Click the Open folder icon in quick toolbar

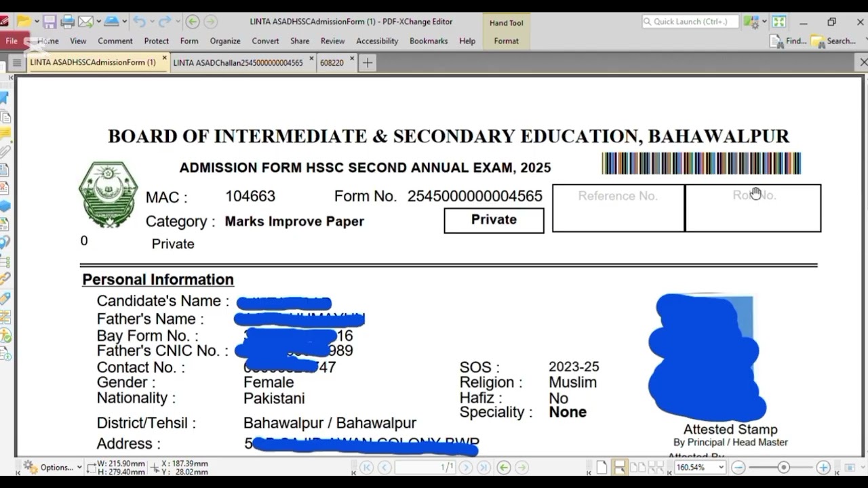pyautogui.click(x=23, y=22)
